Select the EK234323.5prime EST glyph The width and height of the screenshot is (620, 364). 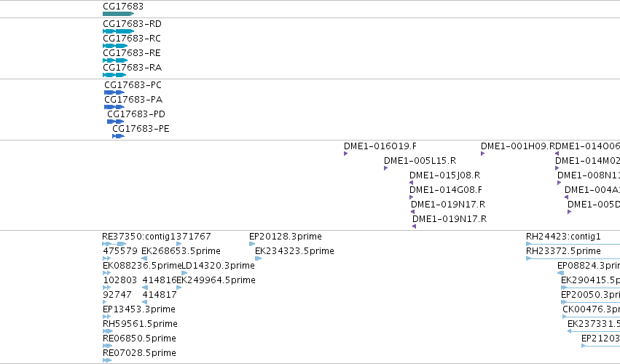click(258, 258)
